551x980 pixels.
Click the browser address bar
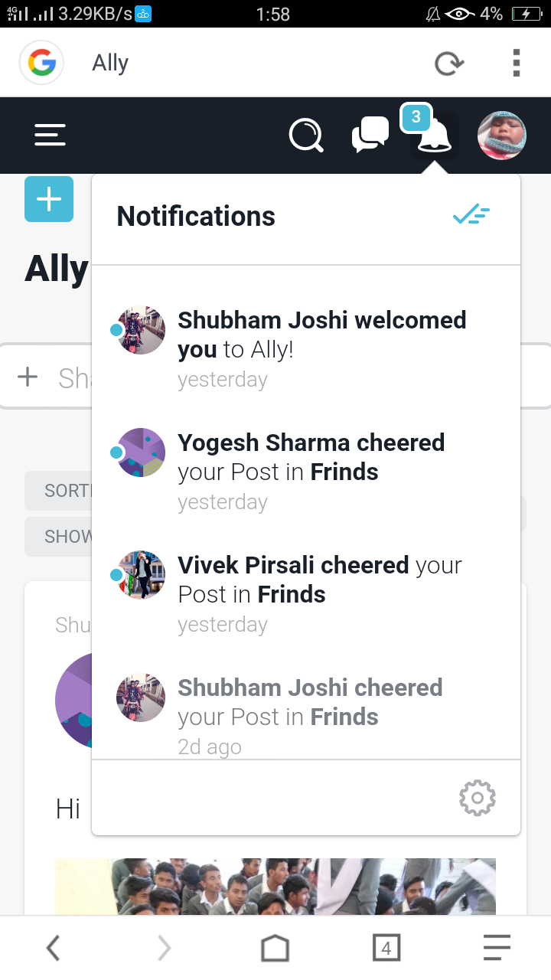245,63
